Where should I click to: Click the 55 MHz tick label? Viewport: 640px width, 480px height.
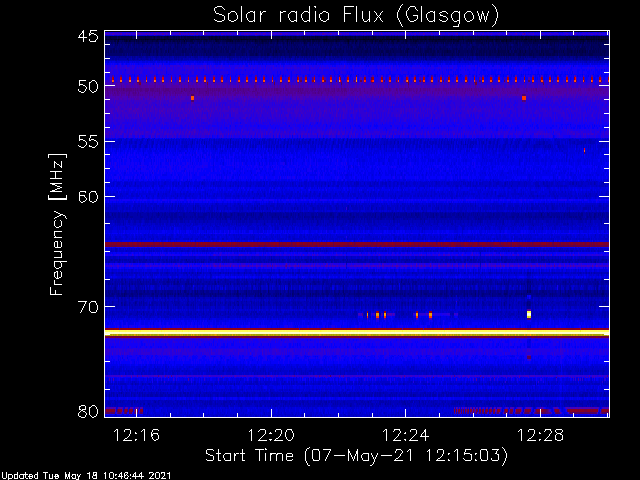pos(88,142)
